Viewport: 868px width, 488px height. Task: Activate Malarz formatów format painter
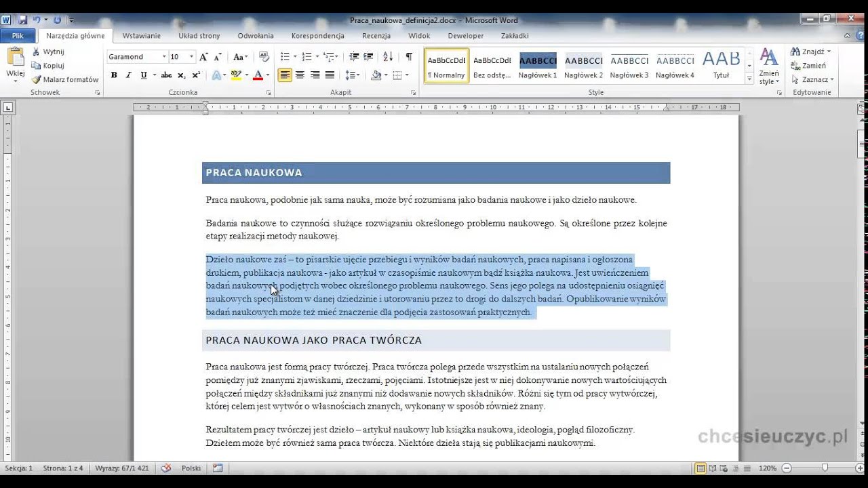[x=65, y=79]
